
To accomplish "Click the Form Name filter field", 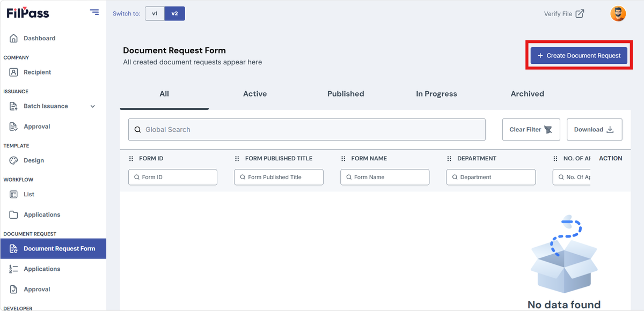I will tap(385, 177).
